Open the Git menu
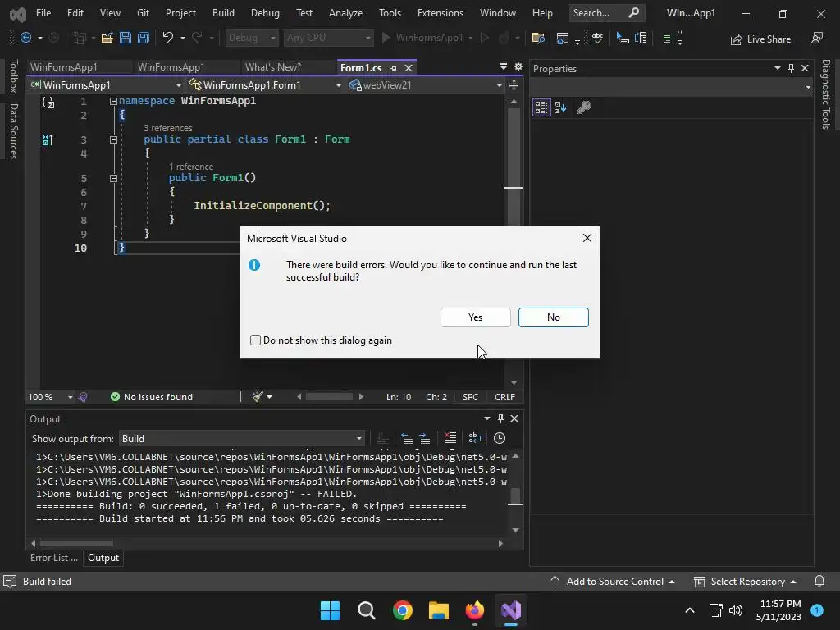The width and height of the screenshot is (840, 630). pos(143,13)
